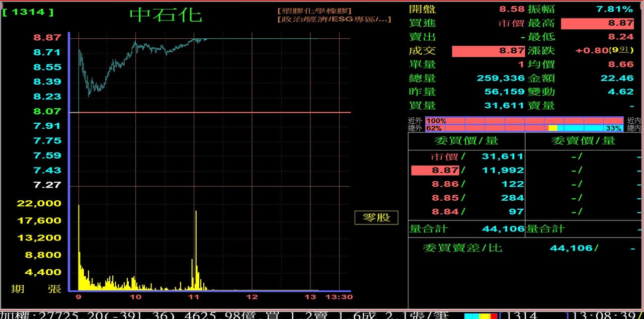Screen dimensions: 644x319
Task: Click the 4,400 volume axis label
Action: tap(43, 272)
